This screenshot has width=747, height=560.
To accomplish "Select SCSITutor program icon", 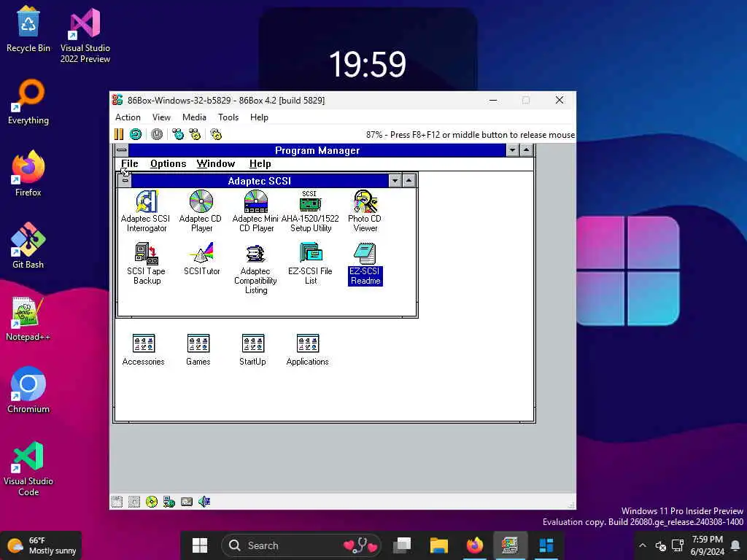I will [x=201, y=259].
